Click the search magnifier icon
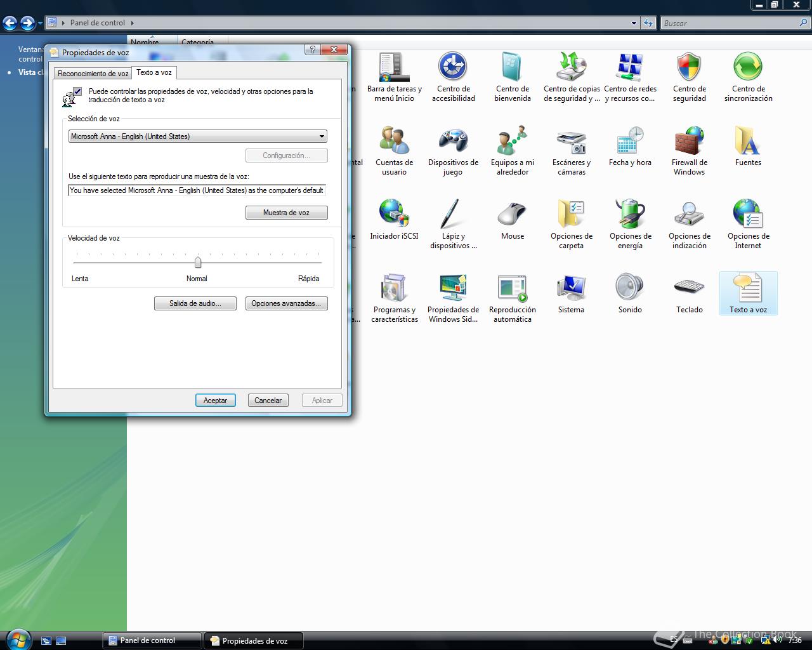This screenshot has height=650, width=812. (804, 23)
